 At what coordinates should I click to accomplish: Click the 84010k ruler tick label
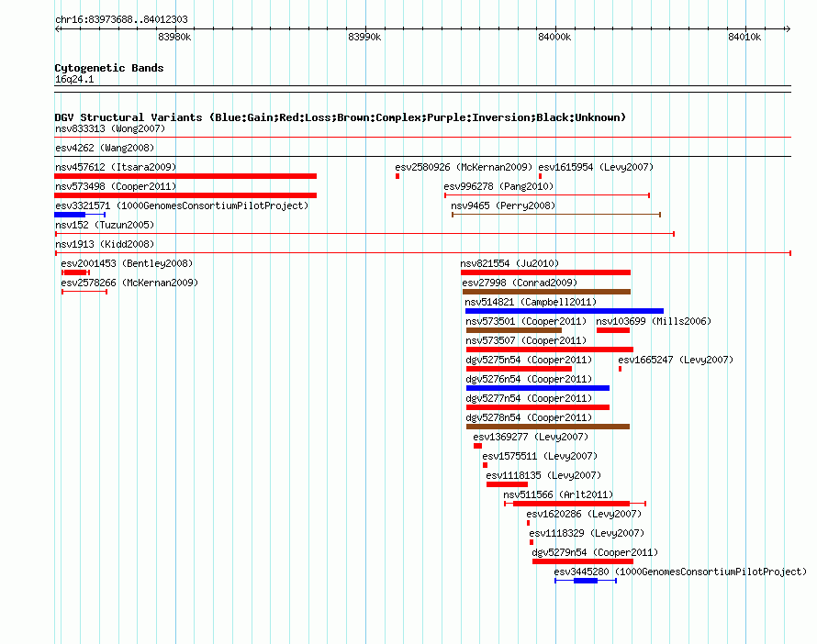pyautogui.click(x=744, y=37)
